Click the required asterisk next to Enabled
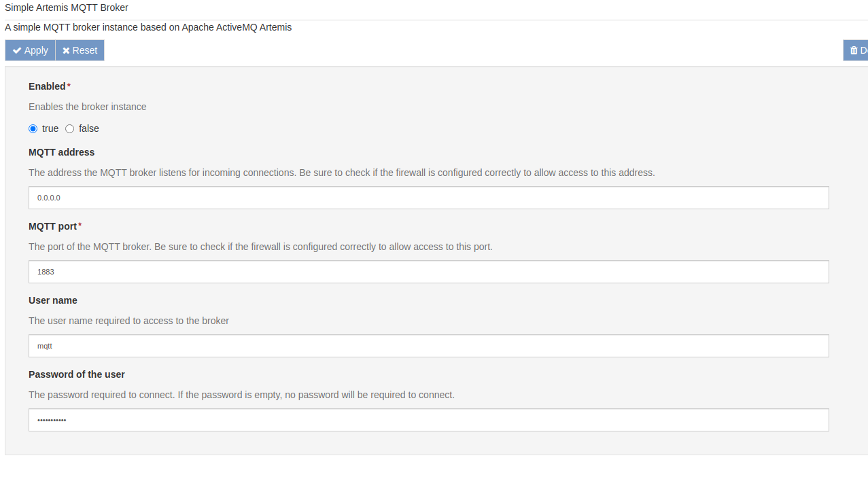 69,84
